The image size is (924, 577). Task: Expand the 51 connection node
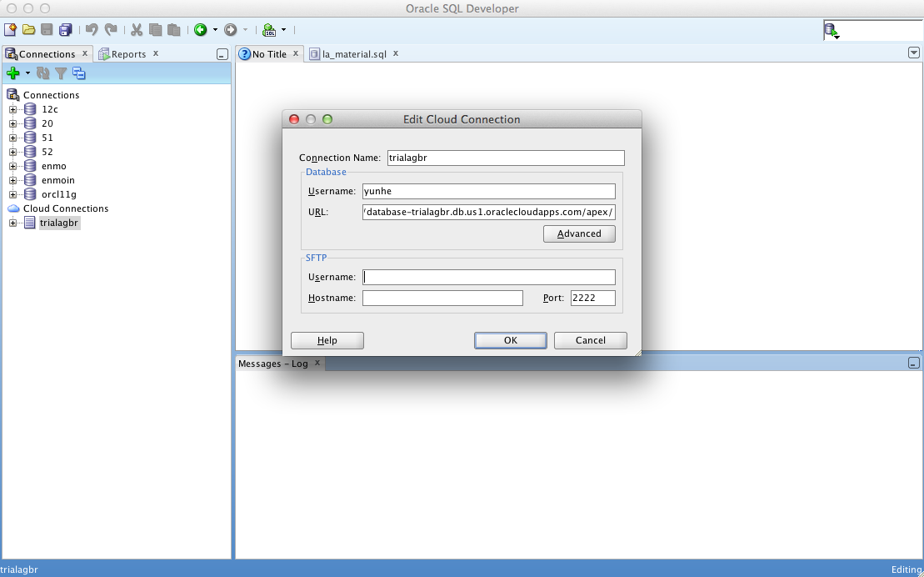pos(13,138)
